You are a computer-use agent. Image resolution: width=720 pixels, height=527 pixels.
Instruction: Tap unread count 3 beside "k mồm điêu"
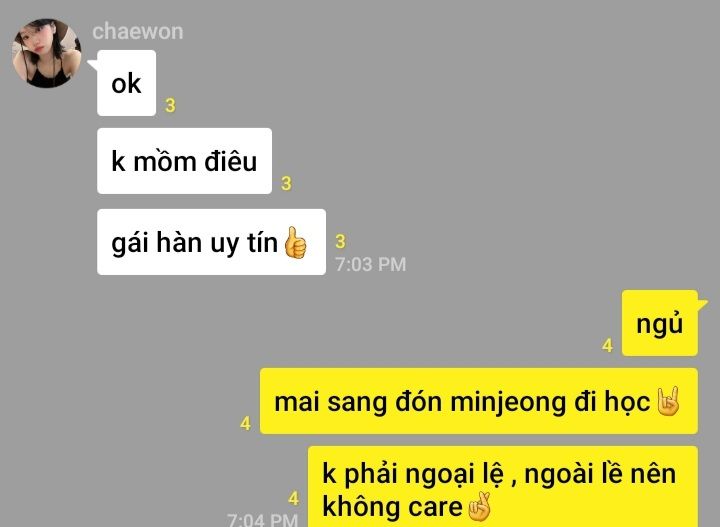(x=287, y=184)
